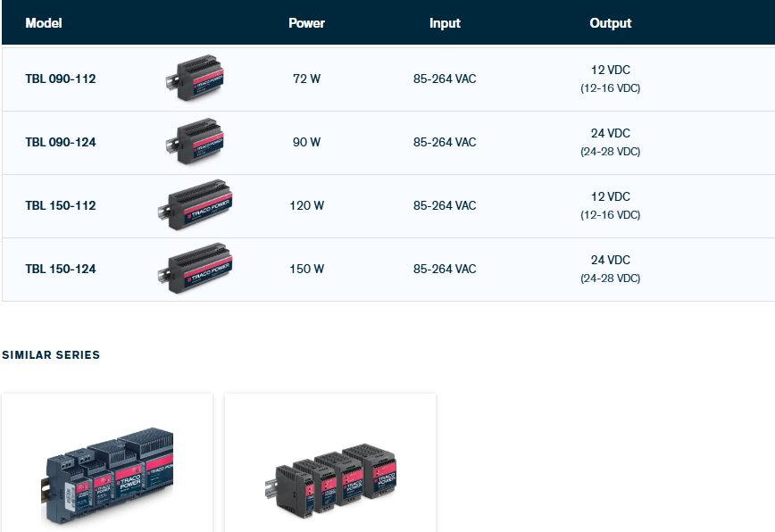The width and height of the screenshot is (775, 532).
Task: Open the TBL 090-124 model link
Action: [61, 142]
